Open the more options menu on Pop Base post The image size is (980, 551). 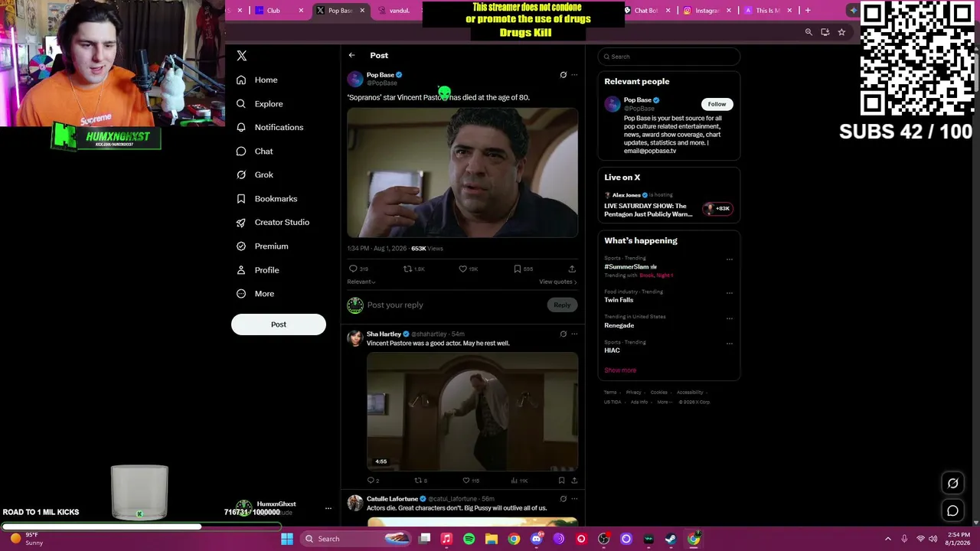coord(574,75)
